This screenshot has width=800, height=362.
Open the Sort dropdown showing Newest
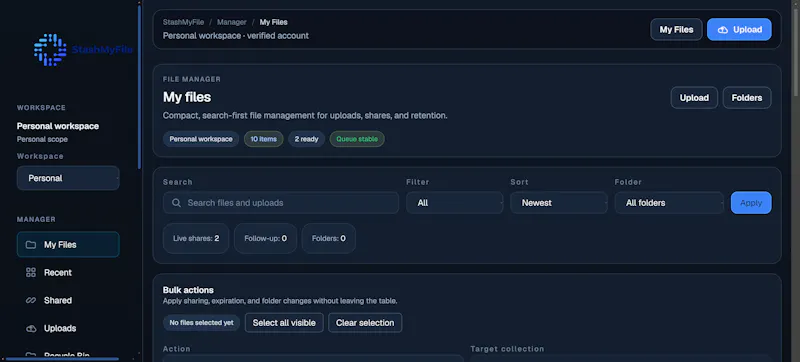pos(559,203)
